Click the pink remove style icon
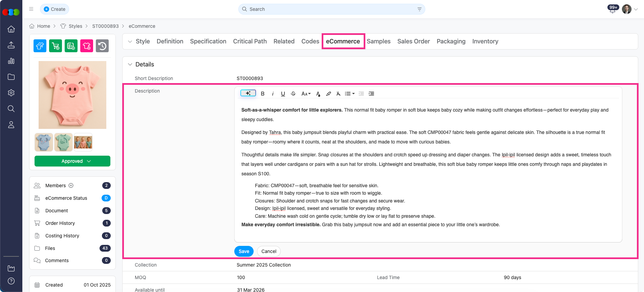Screen dimensions: 644x292 point(87,46)
